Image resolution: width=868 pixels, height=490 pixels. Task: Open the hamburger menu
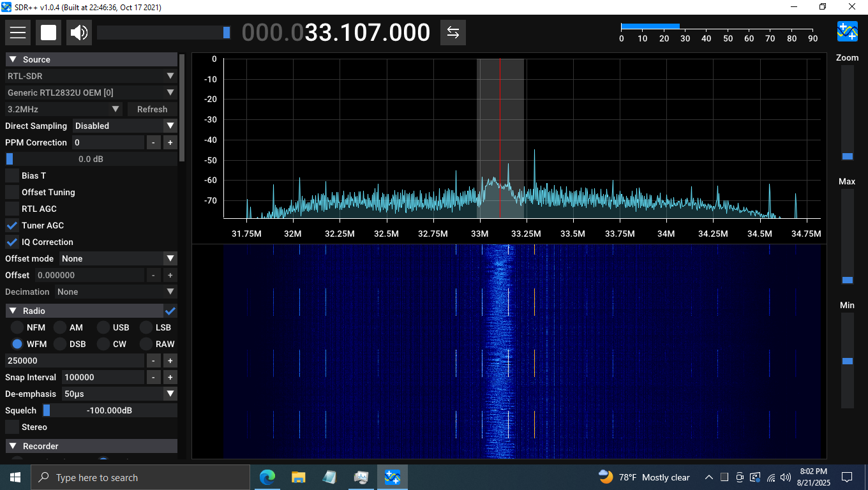18,33
